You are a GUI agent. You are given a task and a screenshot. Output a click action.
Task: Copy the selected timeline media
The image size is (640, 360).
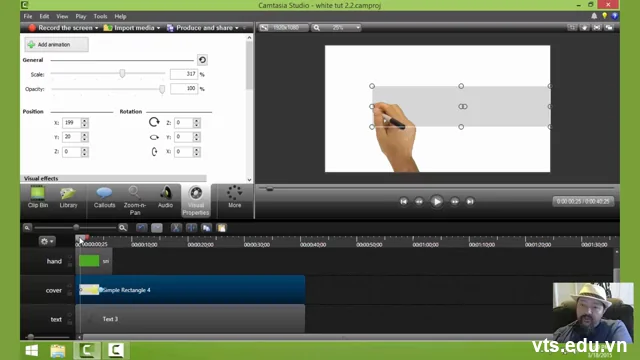pyautogui.click(x=207, y=228)
